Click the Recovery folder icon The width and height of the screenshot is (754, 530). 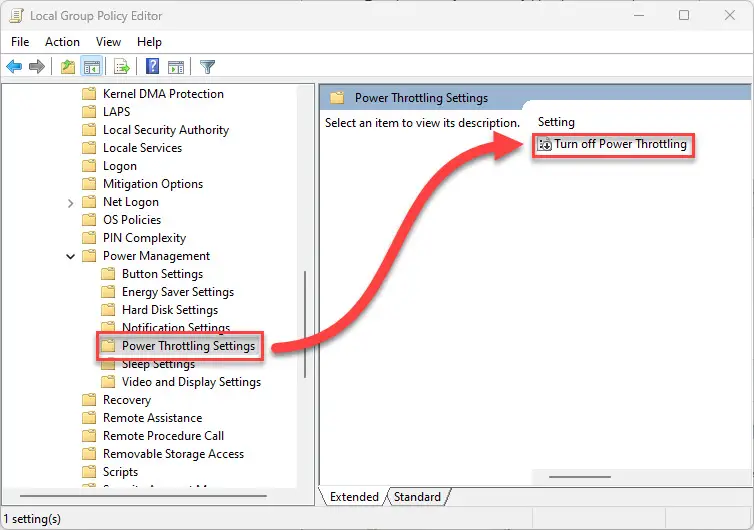[89, 400]
